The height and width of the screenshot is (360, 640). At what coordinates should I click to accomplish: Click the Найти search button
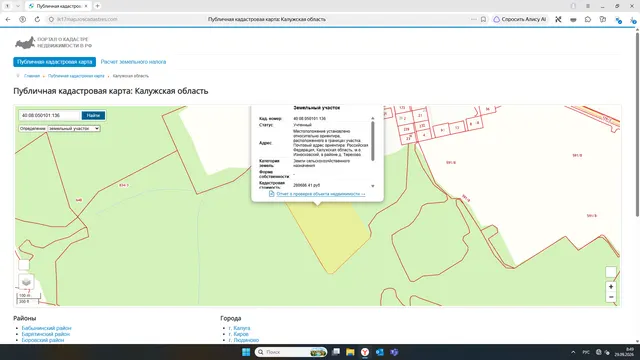coord(93,116)
